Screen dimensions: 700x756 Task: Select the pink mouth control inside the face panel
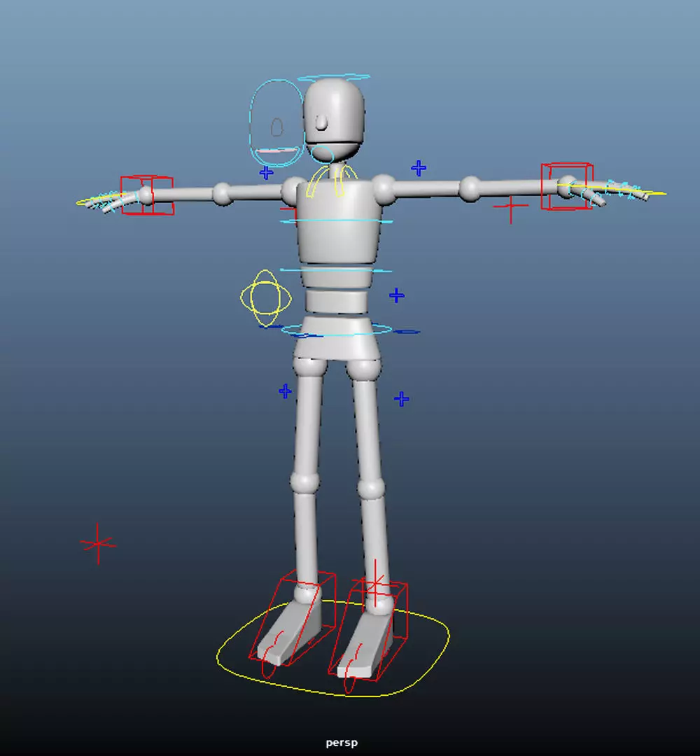tap(276, 151)
